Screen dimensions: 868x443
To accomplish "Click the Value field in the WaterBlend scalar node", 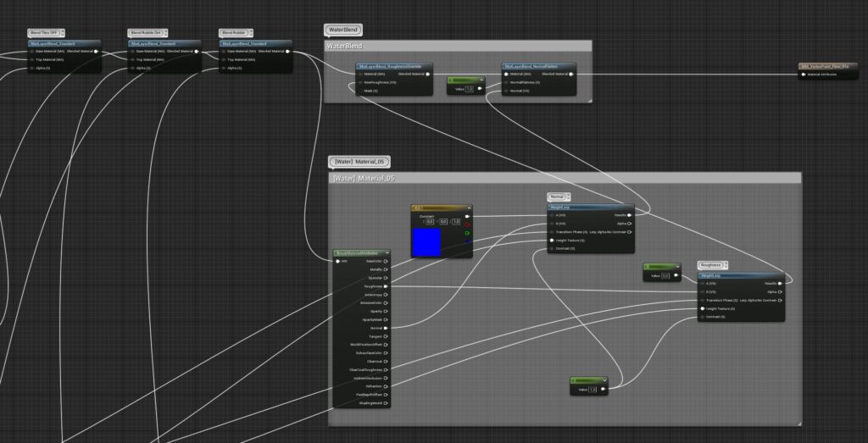I will (470, 88).
